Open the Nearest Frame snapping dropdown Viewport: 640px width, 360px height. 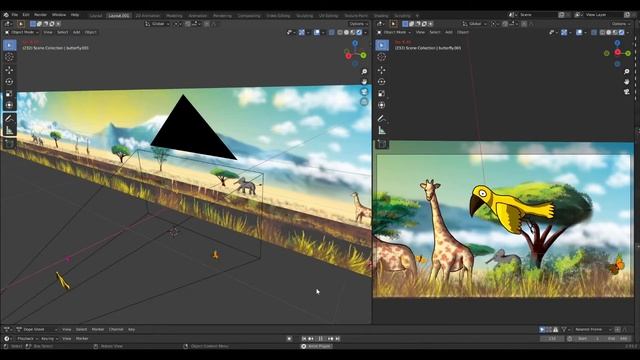593,329
